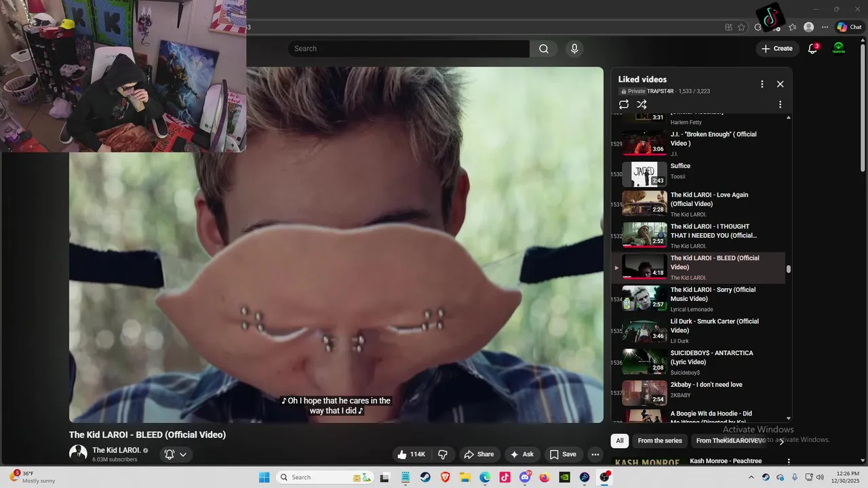This screenshot has width=868, height=488.
Task: Show hidden system tray icons chevron
Action: pos(752,477)
